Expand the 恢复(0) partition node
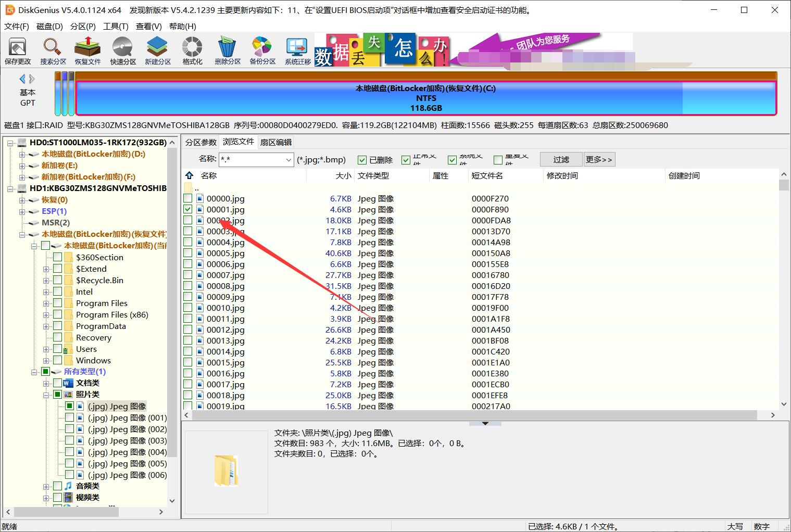 tap(22, 200)
